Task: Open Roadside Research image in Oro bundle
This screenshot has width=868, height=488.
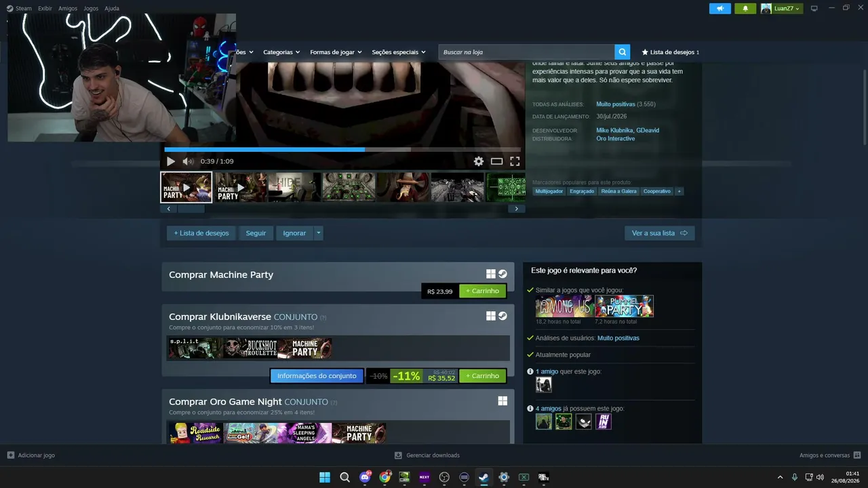Action: tap(195, 433)
